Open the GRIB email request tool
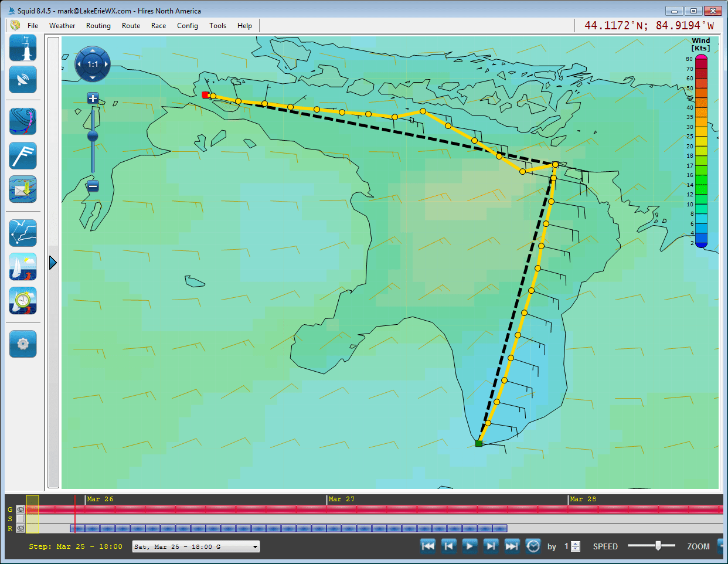728x564 pixels. point(22,189)
